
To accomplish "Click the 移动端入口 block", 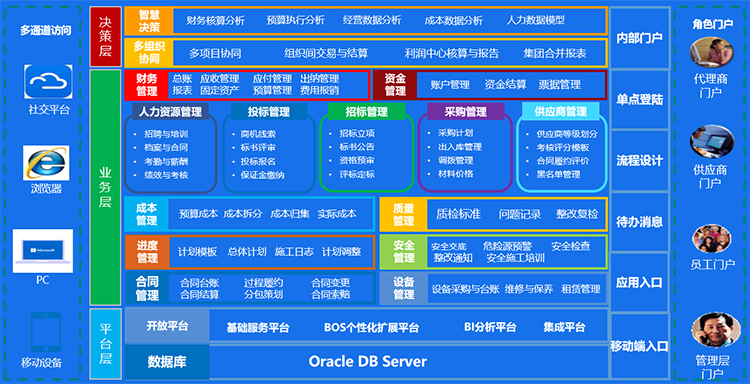I will 640,346.
